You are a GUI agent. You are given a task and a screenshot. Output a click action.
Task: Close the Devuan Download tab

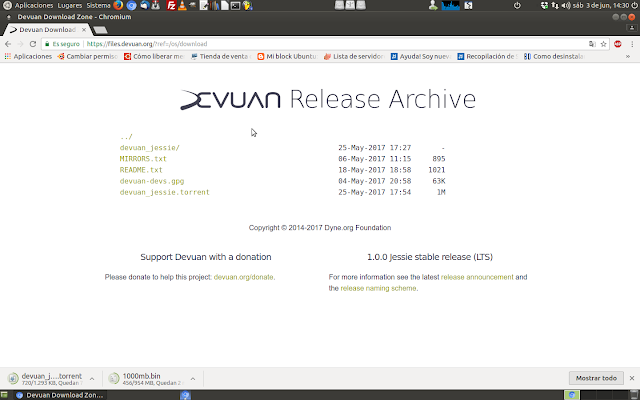pyautogui.click(x=84, y=29)
